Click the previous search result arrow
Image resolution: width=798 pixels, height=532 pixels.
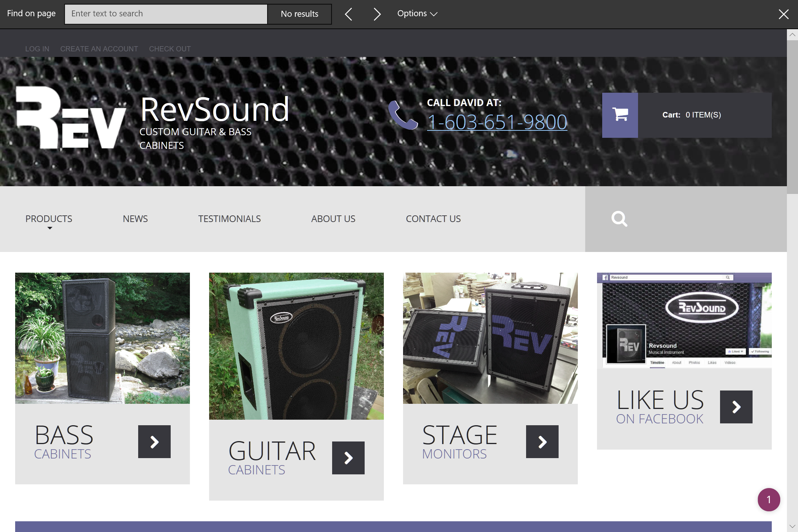tap(348, 14)
